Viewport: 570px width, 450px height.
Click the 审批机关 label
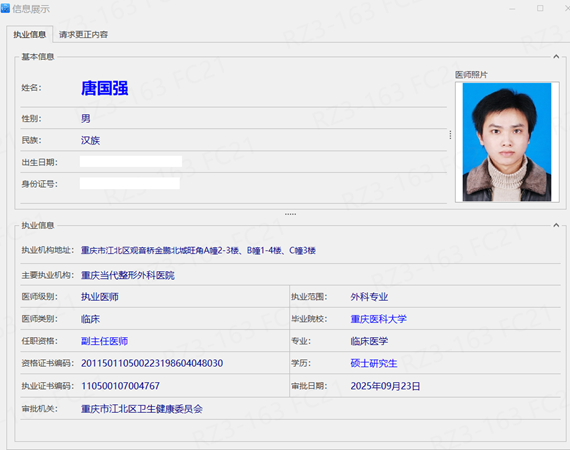[39, 409]
